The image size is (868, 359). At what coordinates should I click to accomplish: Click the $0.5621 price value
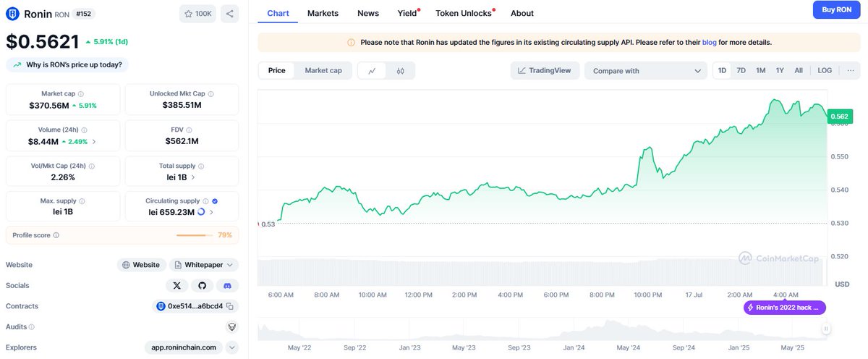click(x=43, y=42)
